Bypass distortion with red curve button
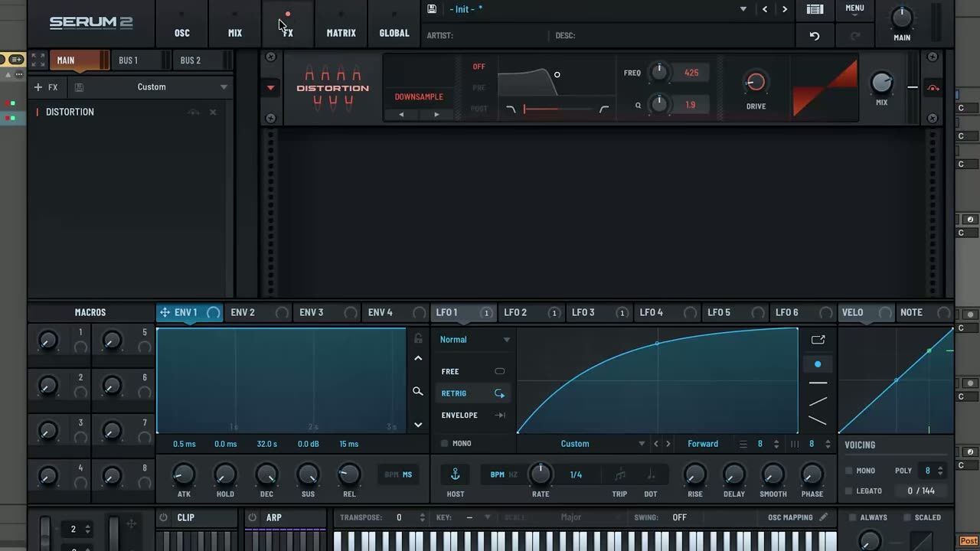This screenshot has width=980, height=551. coord(933,88)
